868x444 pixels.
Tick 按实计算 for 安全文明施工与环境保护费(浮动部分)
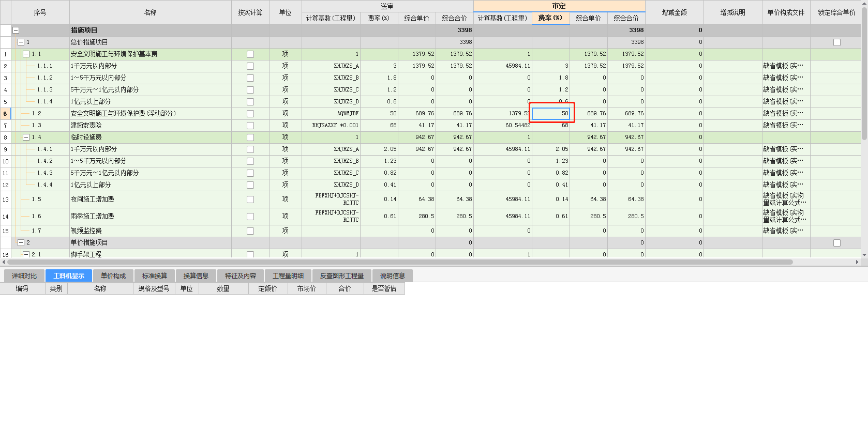[x=250, y=114]
